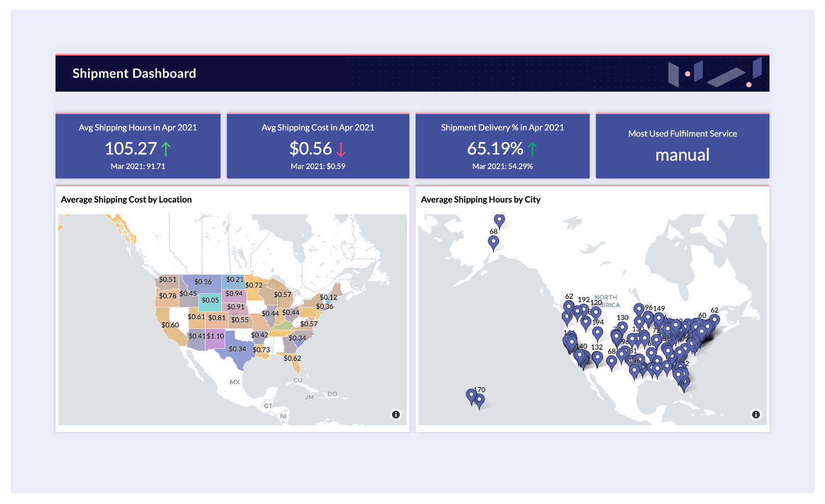This screenshot has height=504, width=825.
Task: Select the topmost Alaska map pin
Action: 500,220
